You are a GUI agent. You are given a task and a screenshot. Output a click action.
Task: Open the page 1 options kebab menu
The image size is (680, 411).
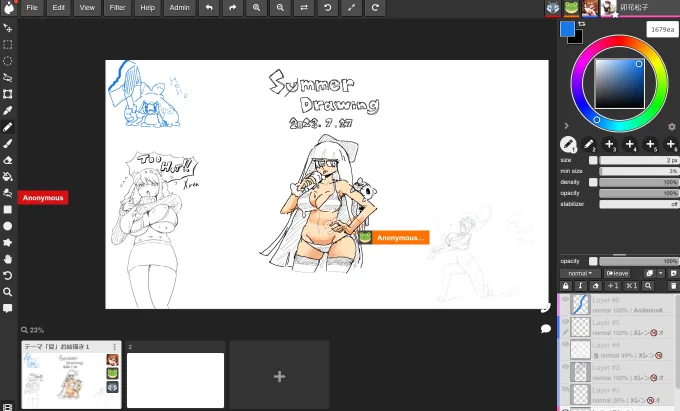[x=114, y=347]
